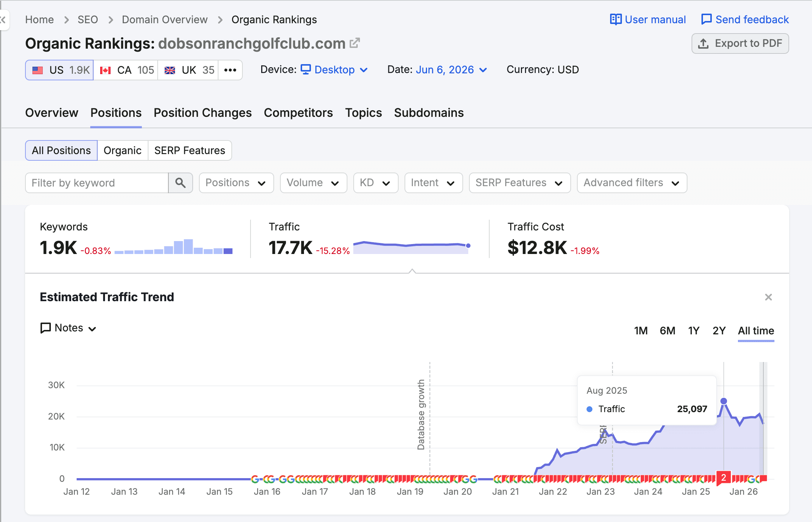Click the User manual book icon
This screenshot has height=522, width=812.
tap(616, 20)
